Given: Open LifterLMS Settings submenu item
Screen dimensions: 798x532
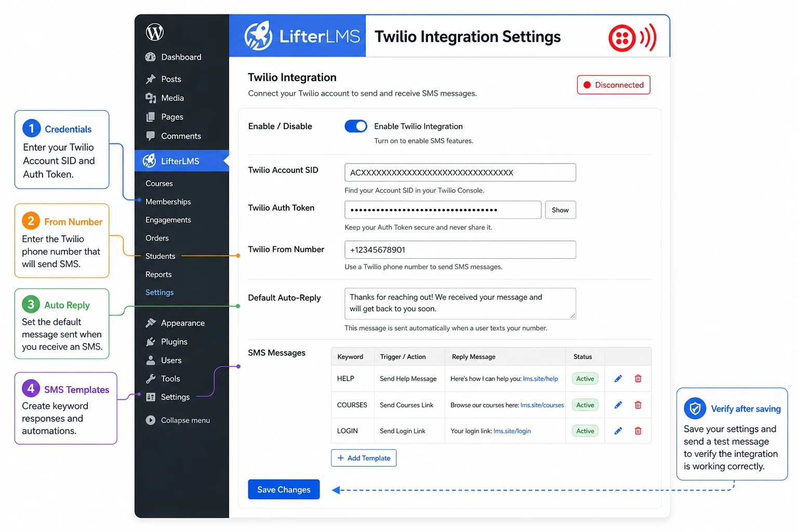Looking at the screenshot, I should [x=159, y=292].
